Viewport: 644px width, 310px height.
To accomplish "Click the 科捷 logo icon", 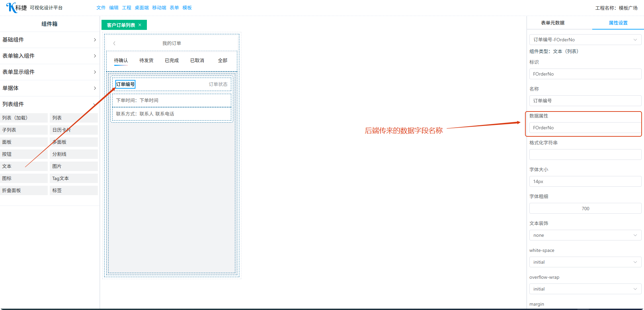I will (11, 7).
